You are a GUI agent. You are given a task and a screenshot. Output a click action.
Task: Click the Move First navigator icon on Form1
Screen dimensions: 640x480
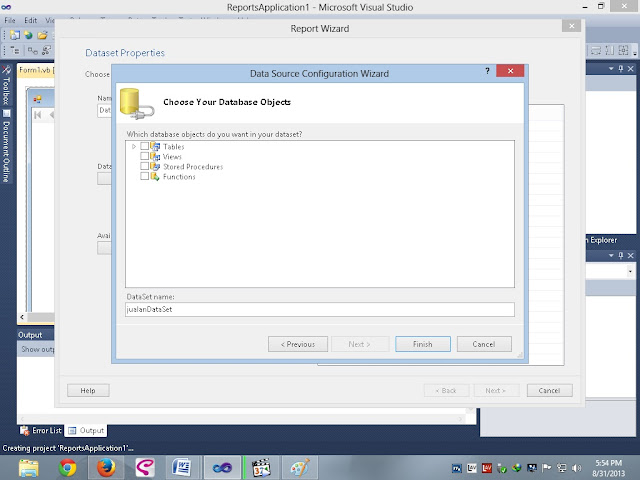pyautogui.click(x=38, y=115)
